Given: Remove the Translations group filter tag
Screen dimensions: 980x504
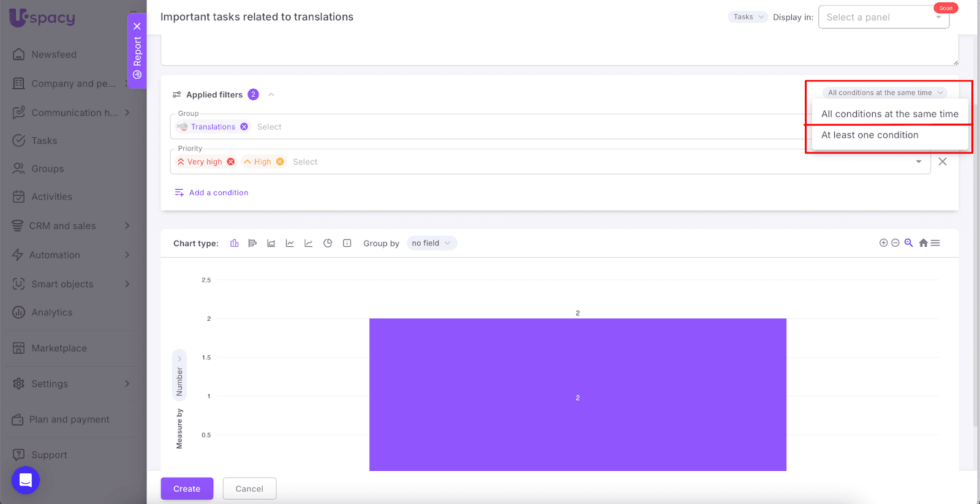Looking at the screenshot, I should pyautogui.click(x=244, y=127).
